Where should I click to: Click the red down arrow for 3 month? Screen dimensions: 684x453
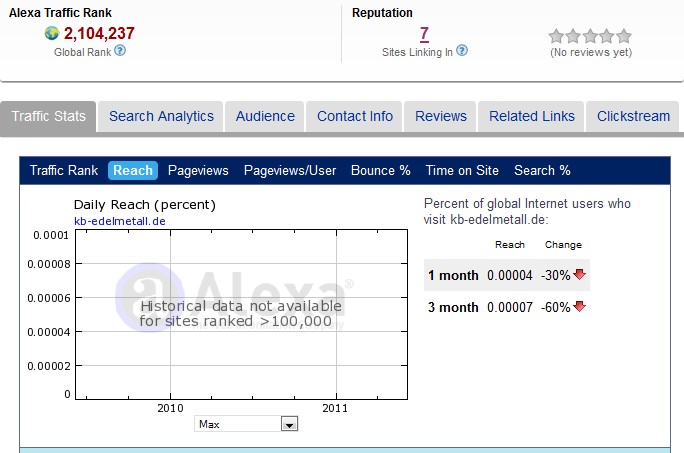(x=579, y=306)
